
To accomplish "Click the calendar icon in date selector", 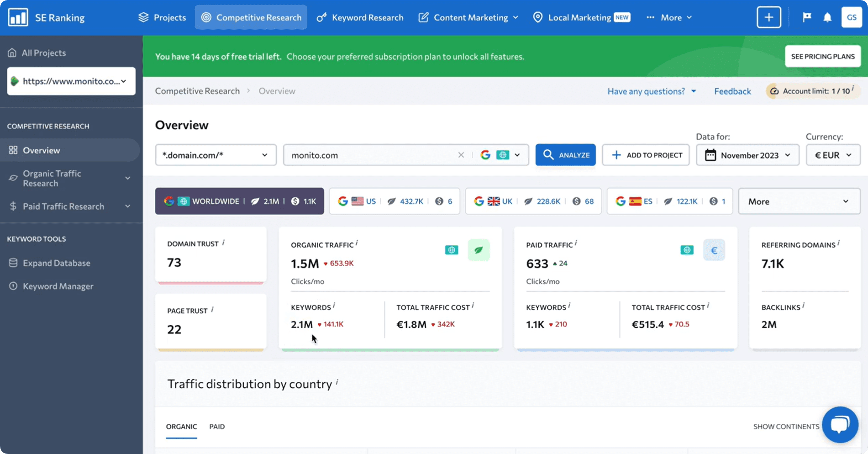I will click(710, 155).
